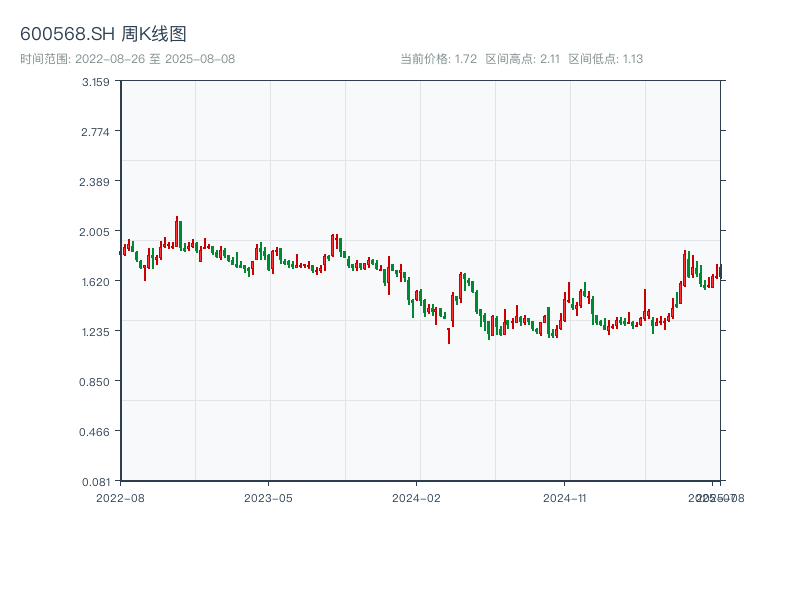Click the lowest red candle in early 2024
Screen dimensions: 800x600
point(449,335)
